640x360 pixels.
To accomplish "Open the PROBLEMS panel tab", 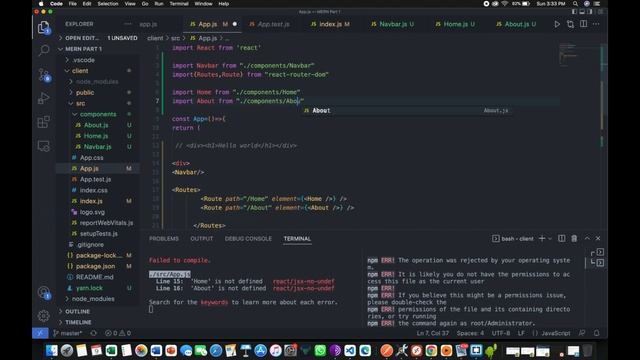I will pyautogui.click(x=164, y=239).
